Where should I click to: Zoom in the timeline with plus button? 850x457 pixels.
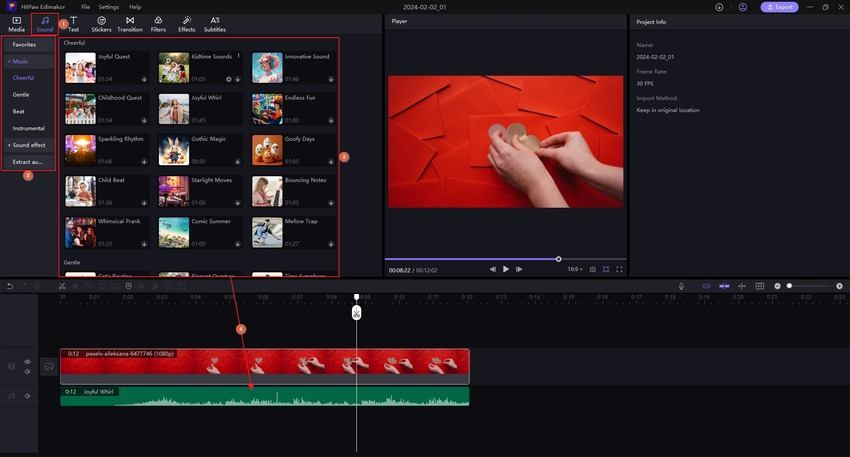839,286
